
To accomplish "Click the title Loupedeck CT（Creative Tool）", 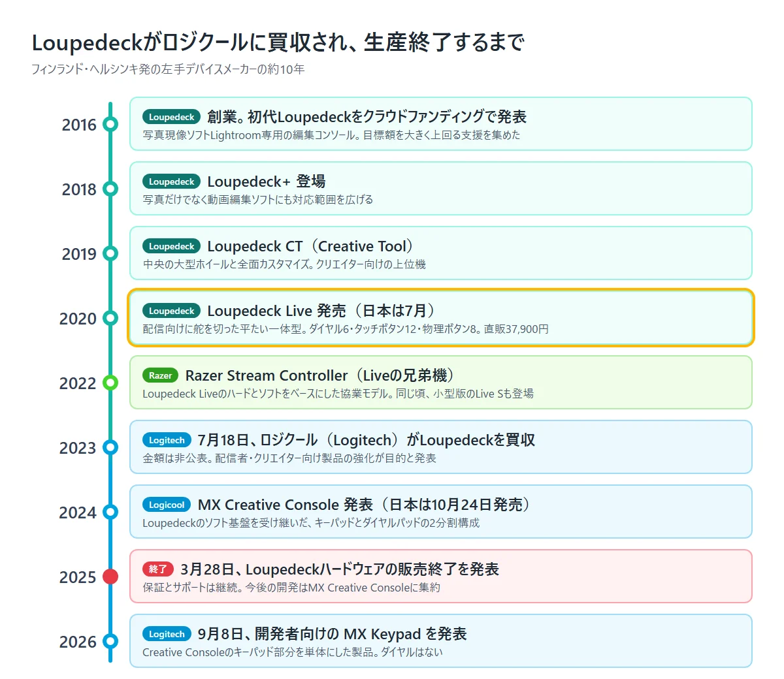I will (311, 246).
